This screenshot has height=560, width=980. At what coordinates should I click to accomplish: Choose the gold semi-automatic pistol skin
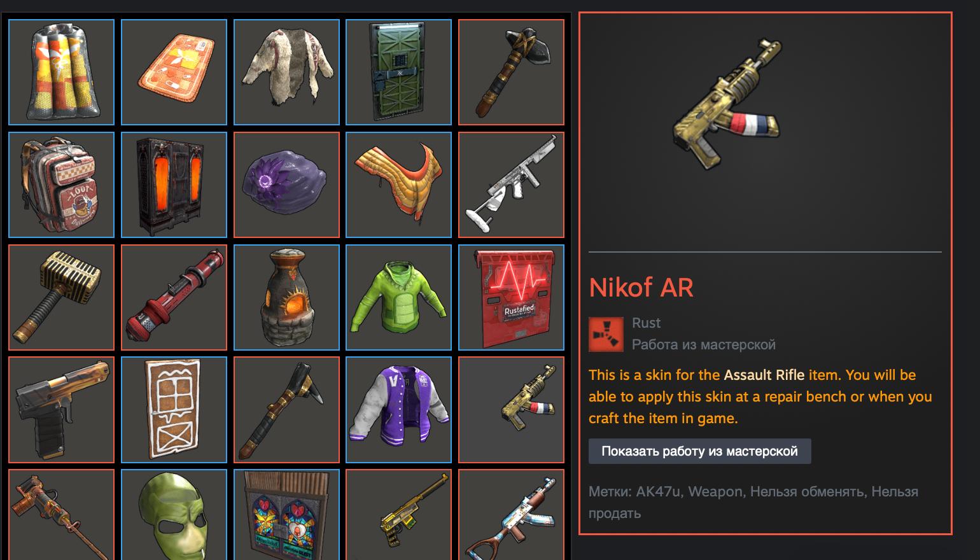[61, 410]
